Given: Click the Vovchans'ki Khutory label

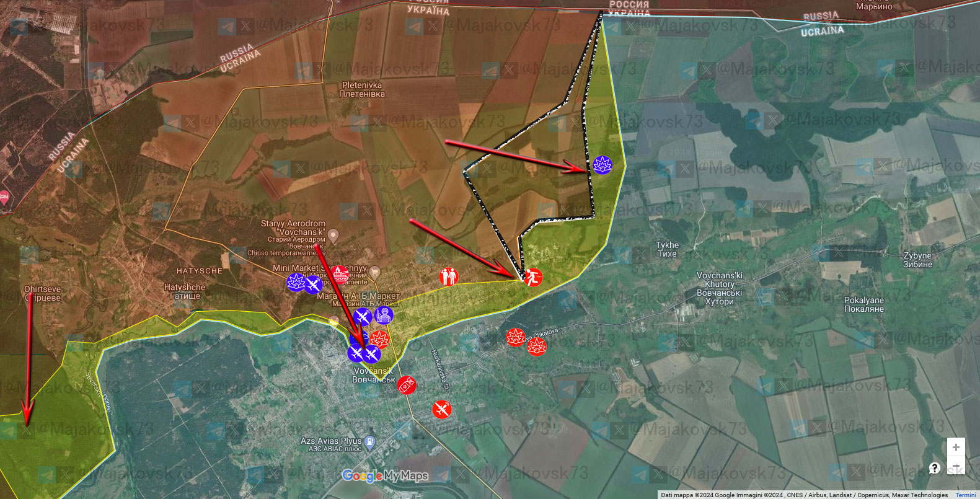Looking at the screenshot, I should (x=719, y=288).
